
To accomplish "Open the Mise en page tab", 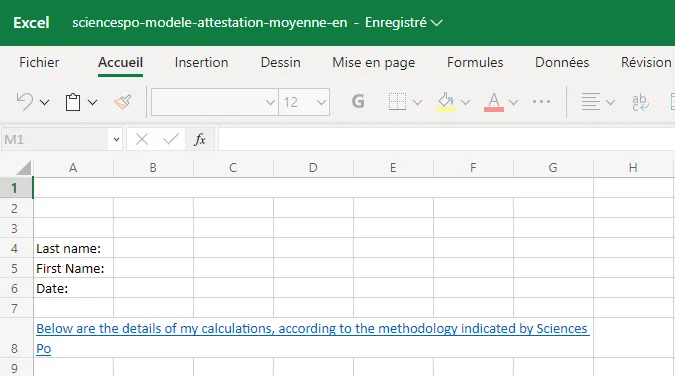I will tap(374, 62).
